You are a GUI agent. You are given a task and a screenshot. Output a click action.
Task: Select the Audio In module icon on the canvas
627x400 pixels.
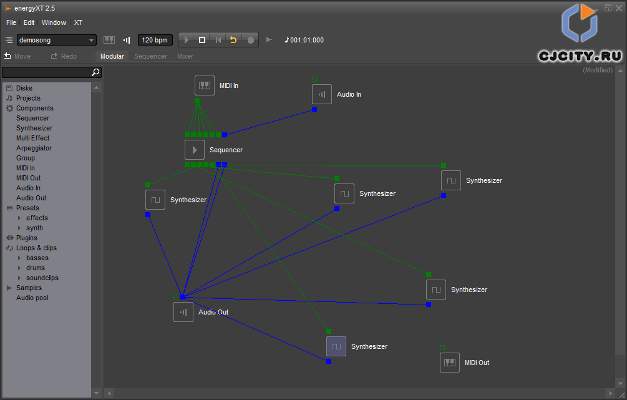[x=322, y=94]
